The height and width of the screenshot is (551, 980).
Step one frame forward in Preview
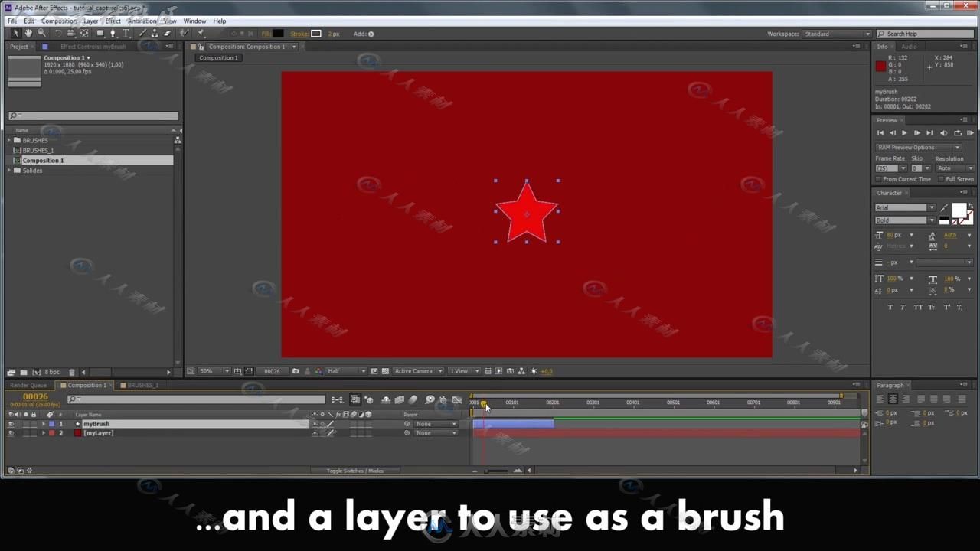[917, 132]
